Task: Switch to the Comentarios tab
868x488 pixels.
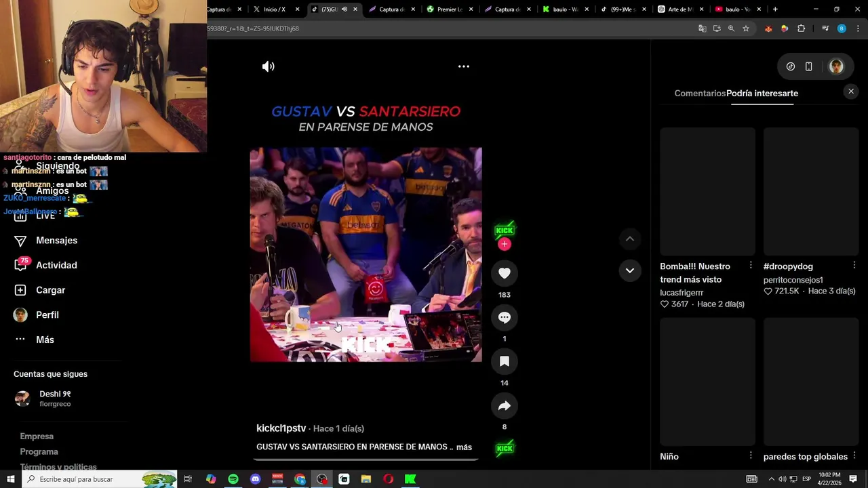Action: pos(700,94)
